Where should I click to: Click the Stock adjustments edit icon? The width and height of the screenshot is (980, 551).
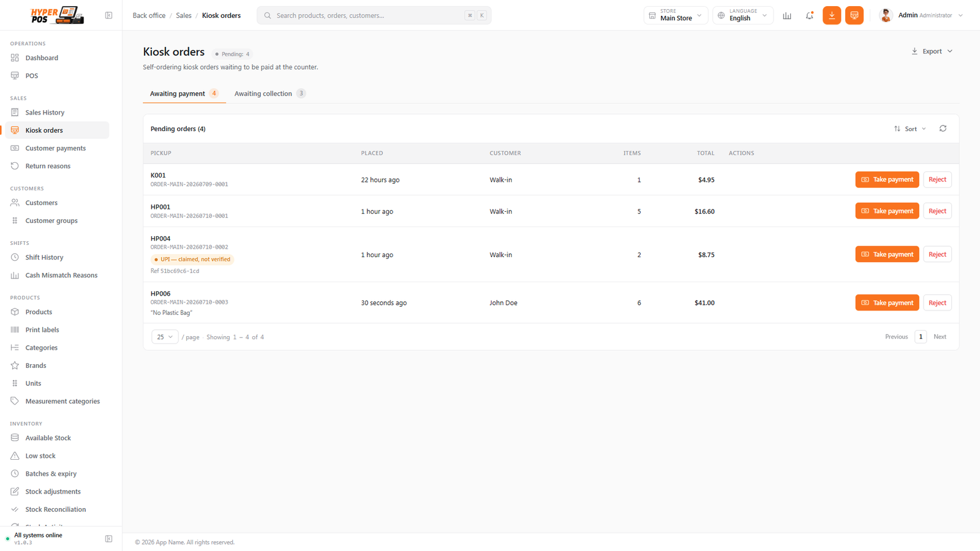[15, 491]
